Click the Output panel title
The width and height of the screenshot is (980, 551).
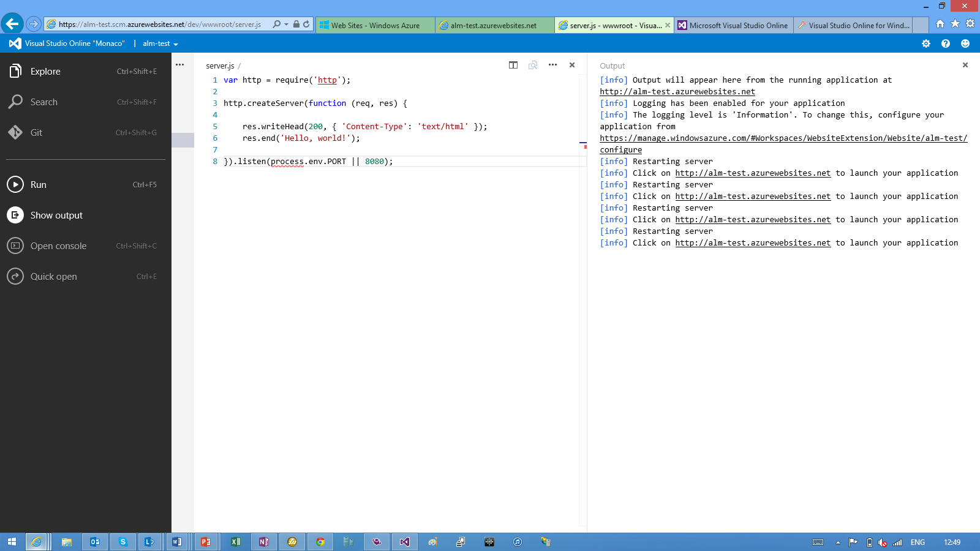(612, 66)
